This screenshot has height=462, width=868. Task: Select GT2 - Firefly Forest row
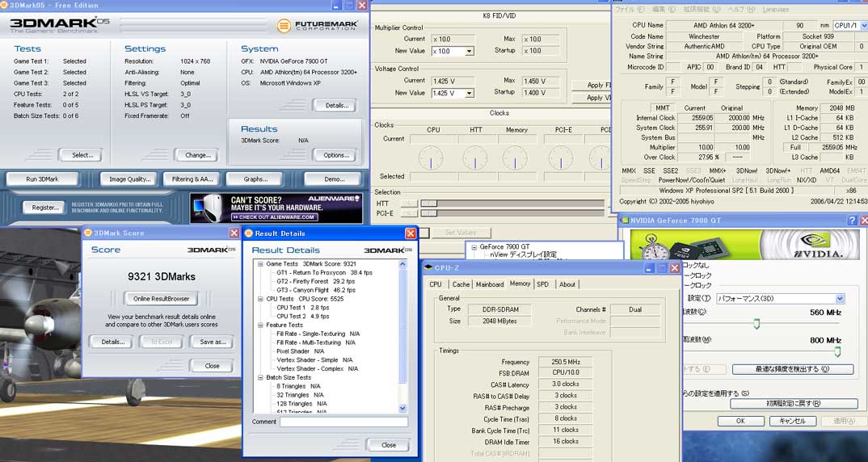point(315,282)
